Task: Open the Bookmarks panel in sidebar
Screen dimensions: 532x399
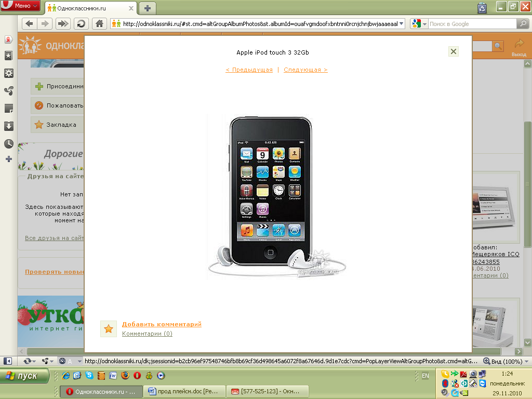Action: (x=8, y=56)
